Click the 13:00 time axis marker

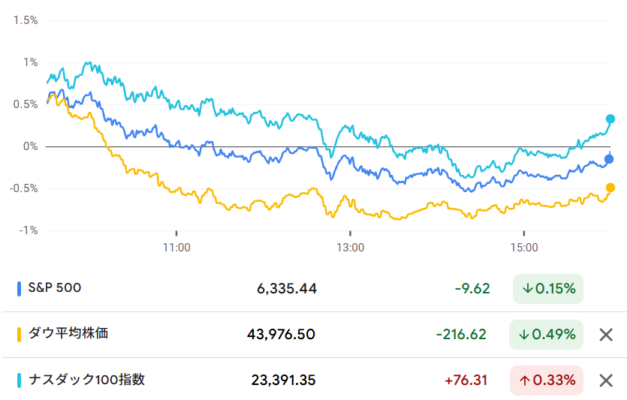(350, 247)
